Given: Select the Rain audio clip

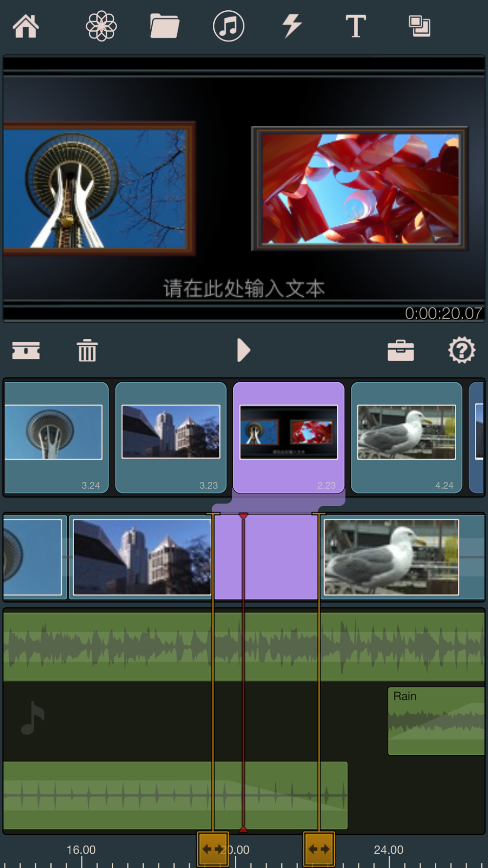Looking at the screenshot, I should 436,721.
